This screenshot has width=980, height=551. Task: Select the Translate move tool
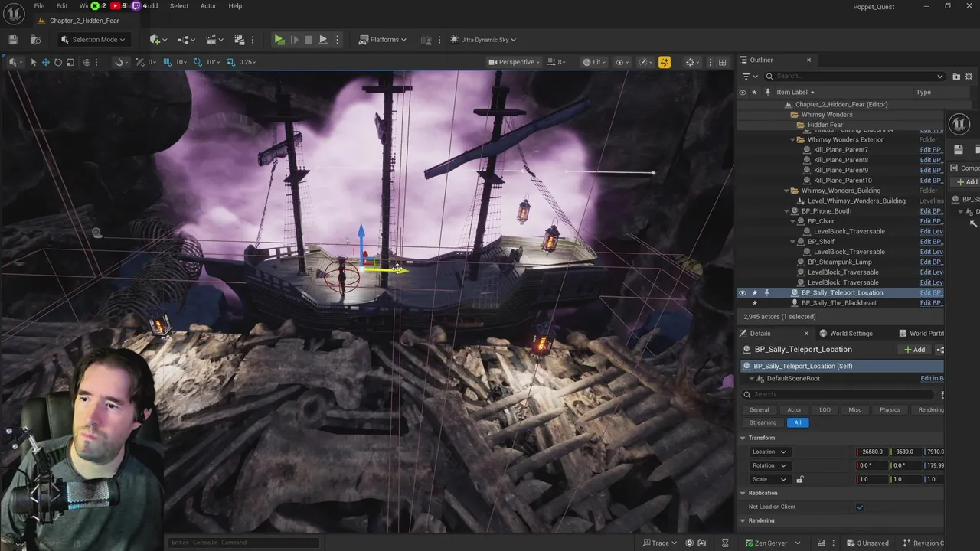pyautogui.click(x=45, y=62)
